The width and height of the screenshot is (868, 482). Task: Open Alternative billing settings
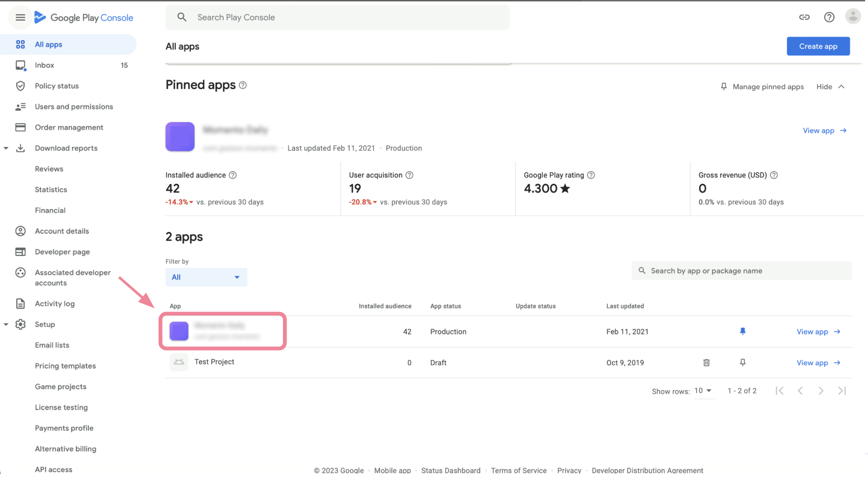(66, 449)
